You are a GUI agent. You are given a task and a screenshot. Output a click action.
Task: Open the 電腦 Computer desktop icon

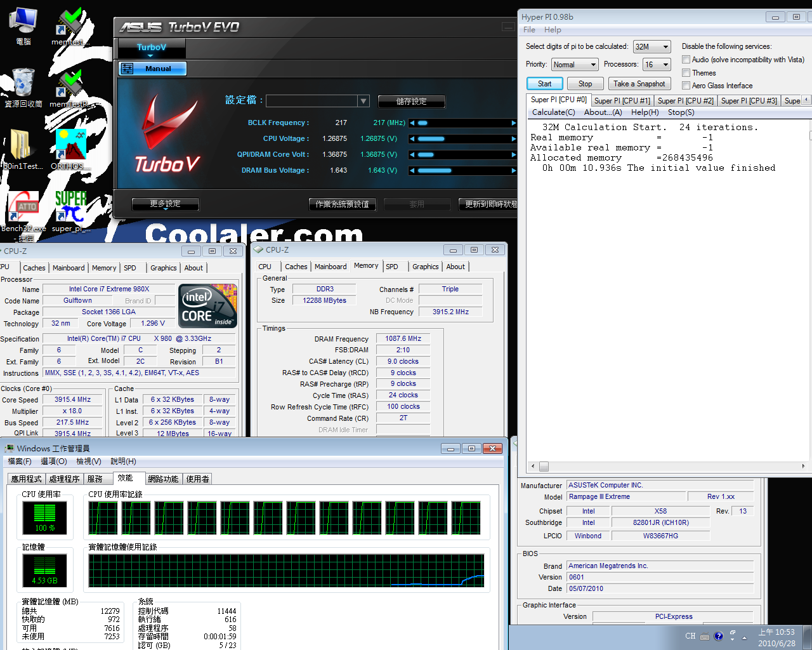[23, 25]
